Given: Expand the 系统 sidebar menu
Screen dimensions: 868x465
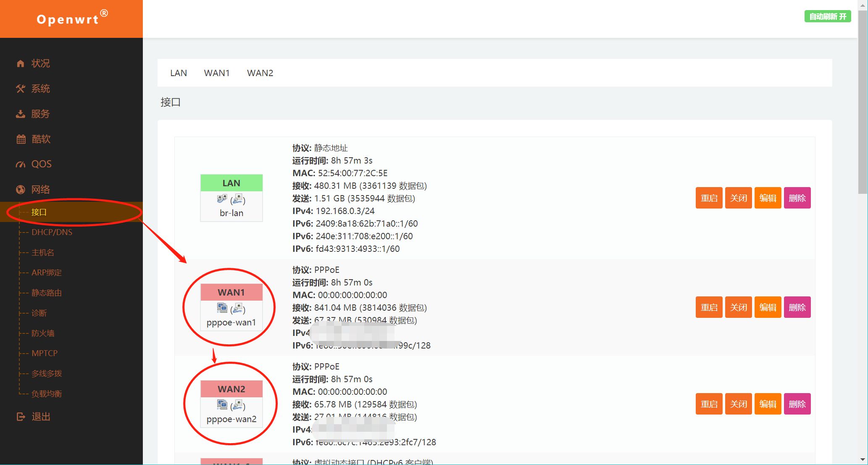Looking at the screenshot, I should [40, 89].
